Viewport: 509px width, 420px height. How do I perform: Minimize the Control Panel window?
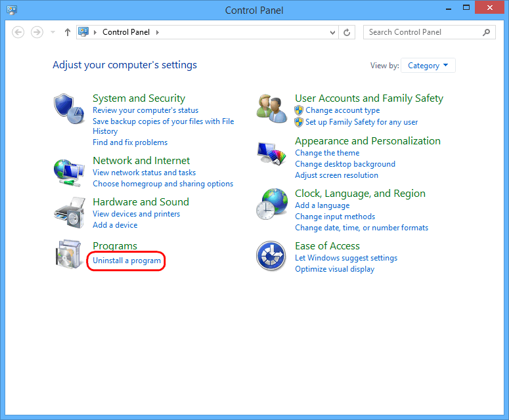449,8
